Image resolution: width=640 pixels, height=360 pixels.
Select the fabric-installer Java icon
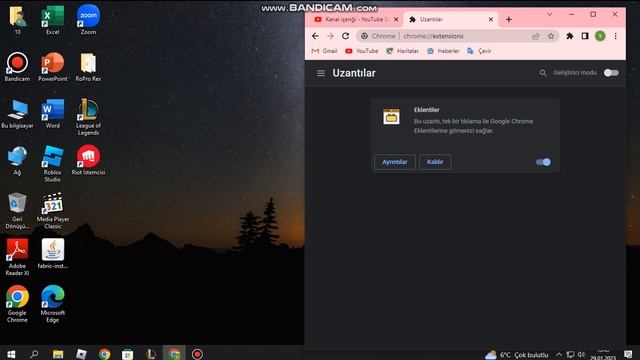coord(53,254)
